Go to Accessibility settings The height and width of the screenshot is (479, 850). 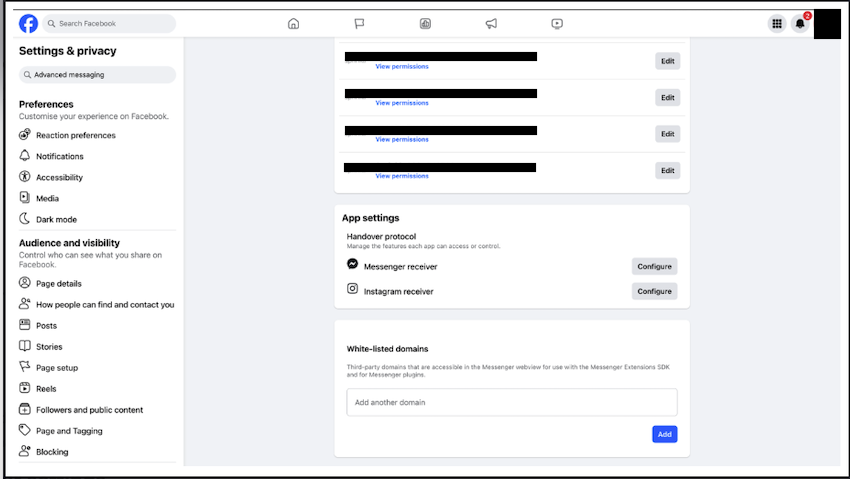coord(59,177)
